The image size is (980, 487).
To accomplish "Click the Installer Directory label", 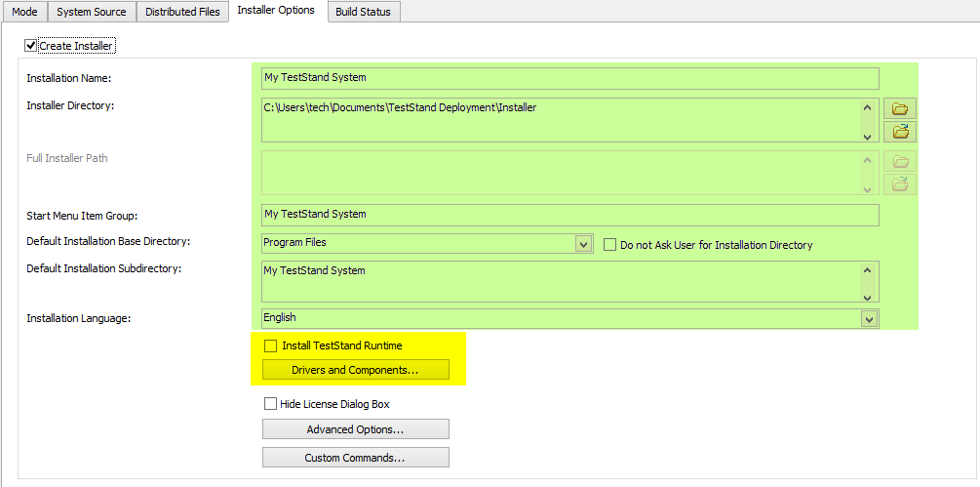I will coord(70,105).
